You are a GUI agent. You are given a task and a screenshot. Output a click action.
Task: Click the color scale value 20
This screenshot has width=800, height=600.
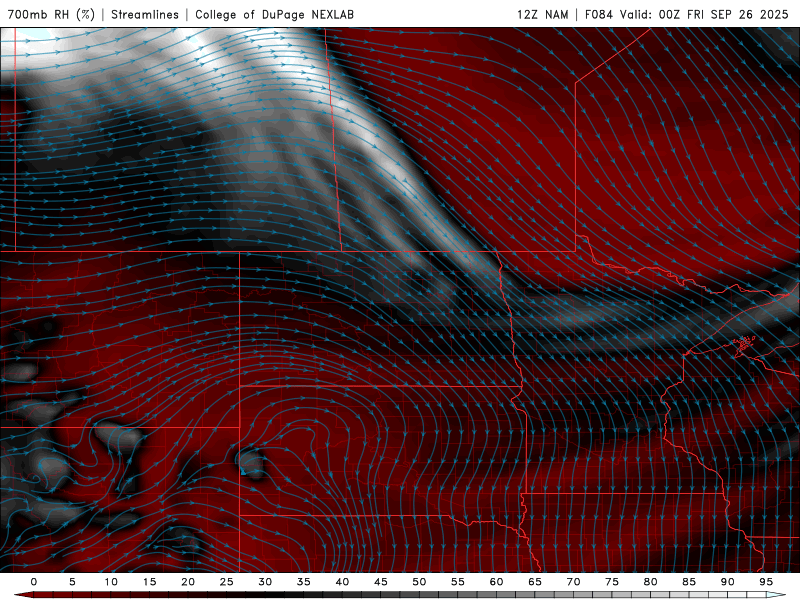coord(188,582)
